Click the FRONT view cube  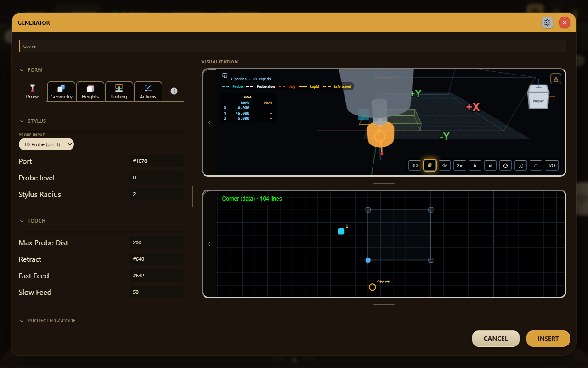(538, 100)
